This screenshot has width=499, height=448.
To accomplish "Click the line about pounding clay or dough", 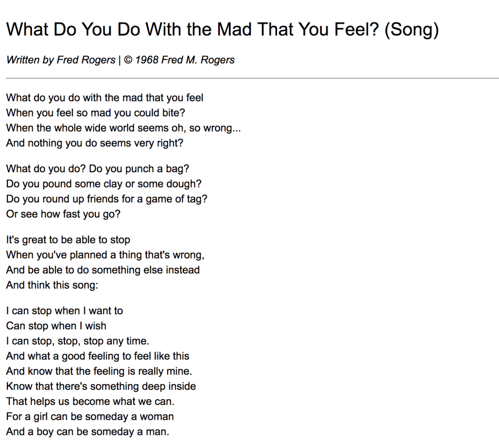I will (104, 184).
